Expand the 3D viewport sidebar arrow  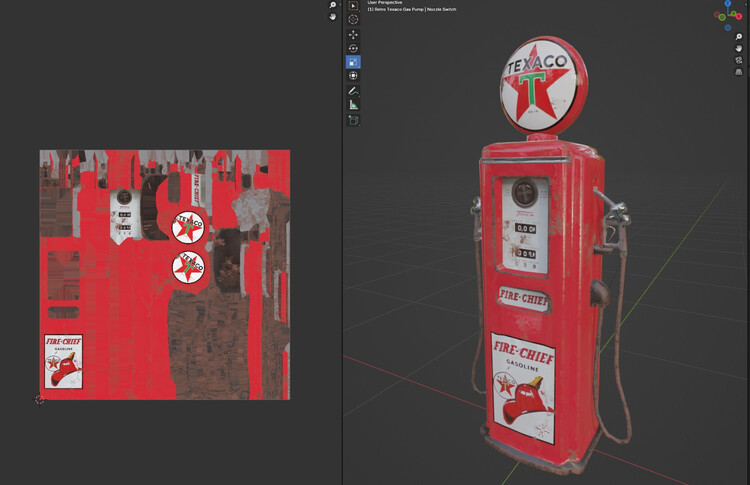(x=748, y=4)
